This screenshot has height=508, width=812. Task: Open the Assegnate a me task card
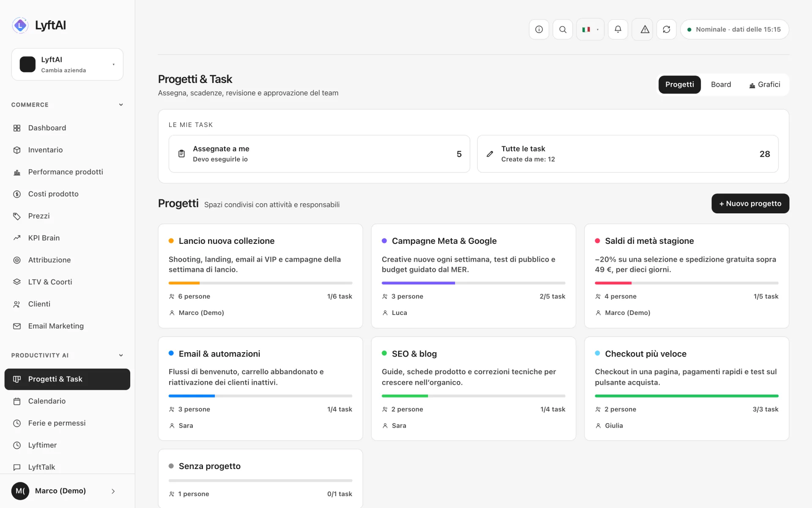point(319,154)
